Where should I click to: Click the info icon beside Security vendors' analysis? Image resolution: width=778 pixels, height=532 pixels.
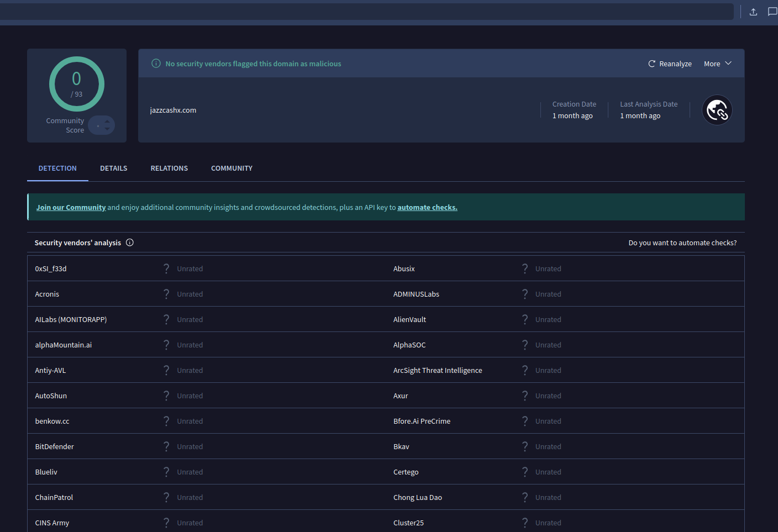coord(130,243)
